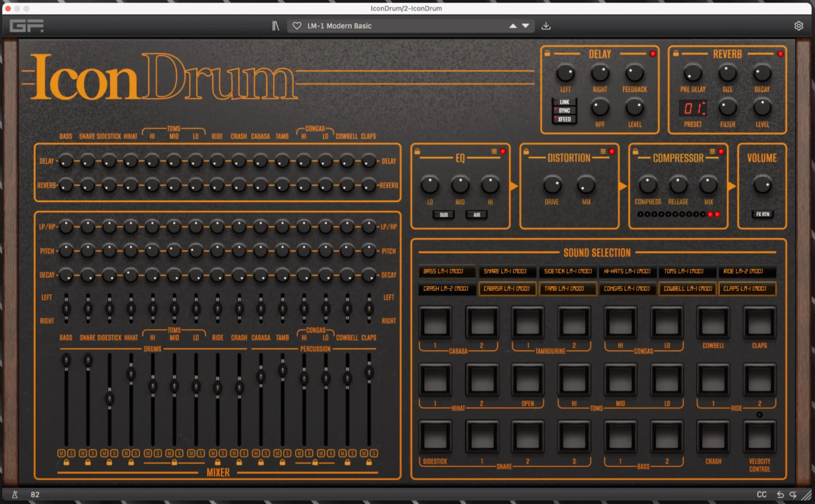Toggle the Distortion power LED

coord(612,151)
